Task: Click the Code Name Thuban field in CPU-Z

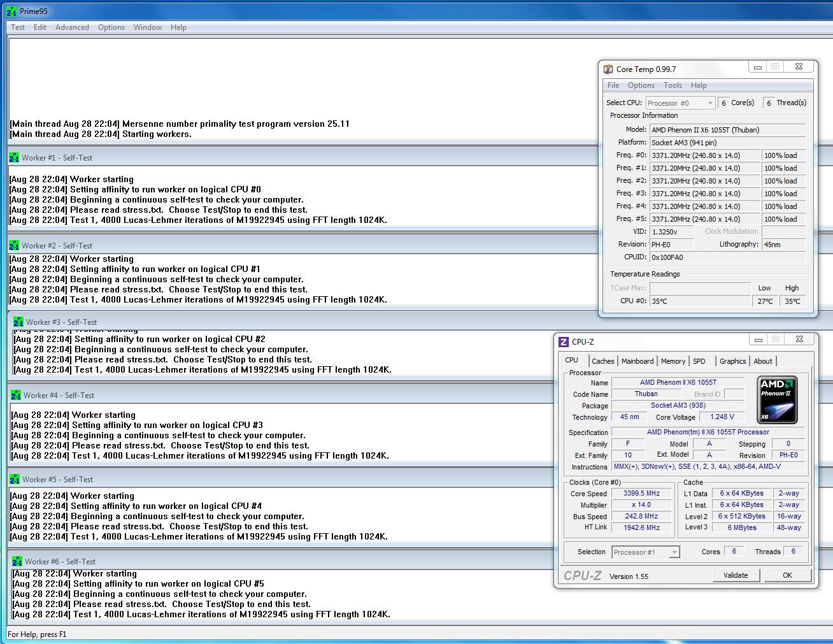Action: 646,394
